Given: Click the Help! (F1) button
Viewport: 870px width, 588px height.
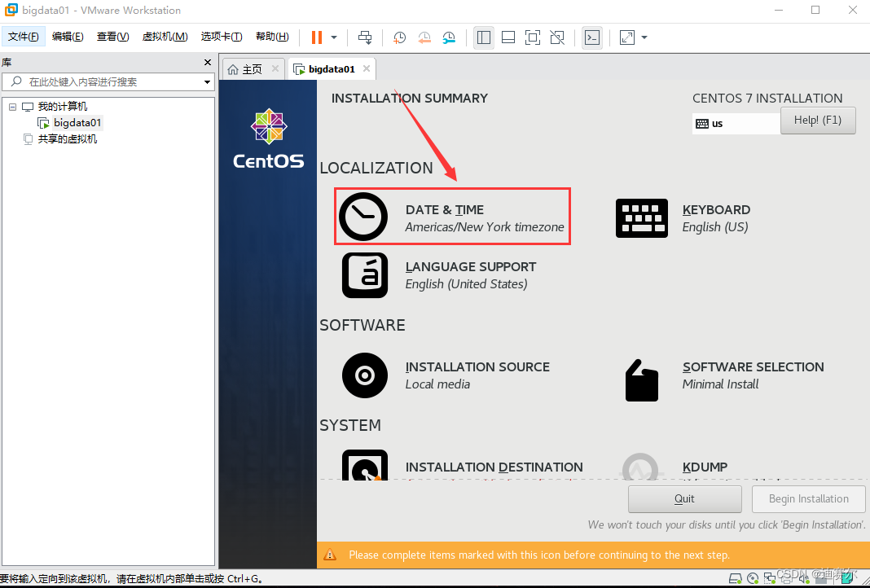Looking at the screenshot, I should (818, 121).
